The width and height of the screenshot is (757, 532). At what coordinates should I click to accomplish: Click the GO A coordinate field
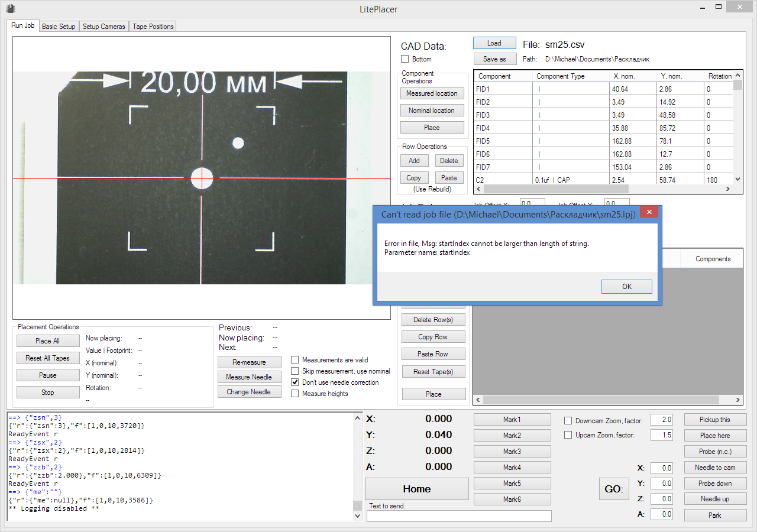[662, 514]
